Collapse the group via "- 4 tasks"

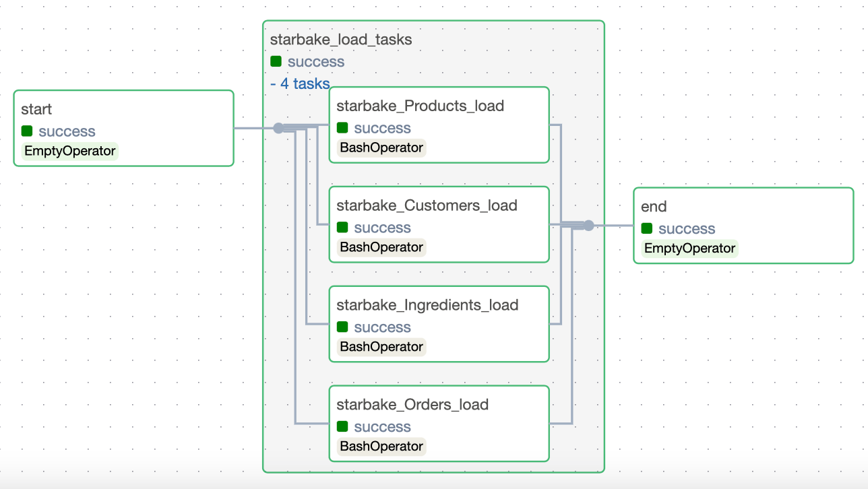point(300,84)
